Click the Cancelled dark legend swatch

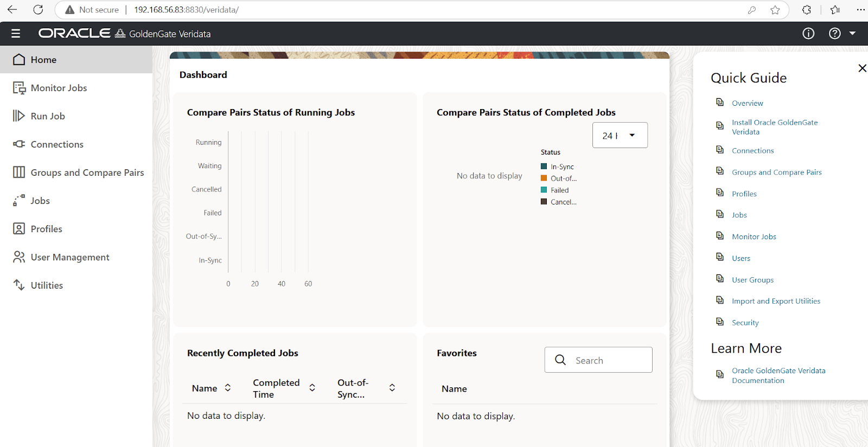tap(544, 201)
